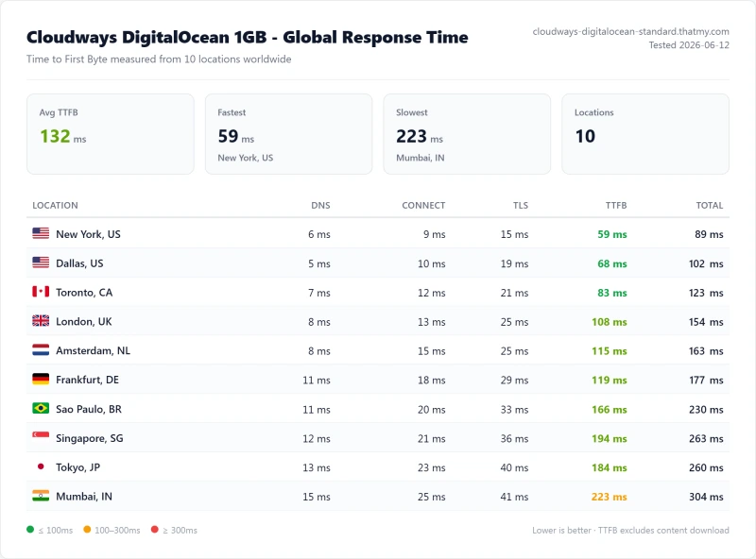The image size is (756, 559).
Task: Click the LOCATION column header
Action: click(x=55, y=205)
